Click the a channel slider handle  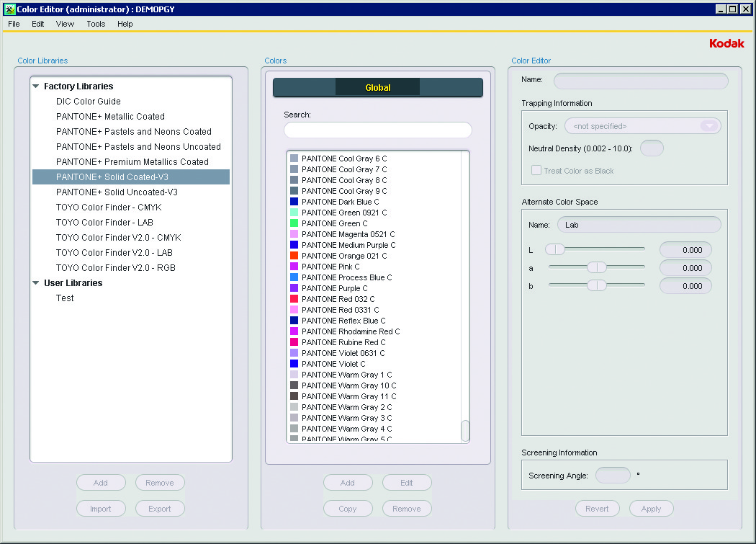[x=597, y=267]
